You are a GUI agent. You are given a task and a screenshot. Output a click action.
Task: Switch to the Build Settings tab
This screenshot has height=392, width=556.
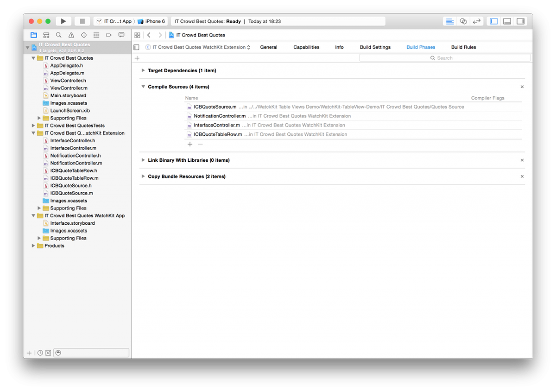[x=375, y=47]
